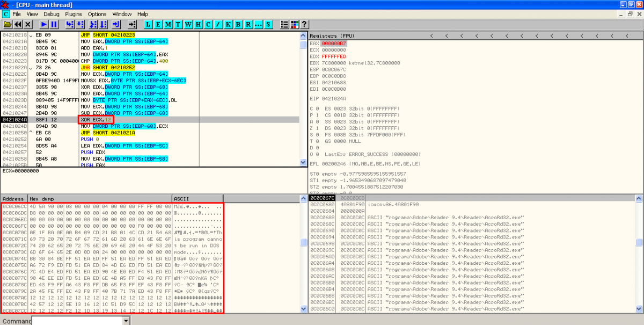Run the program with the play icon

[44, 25]
